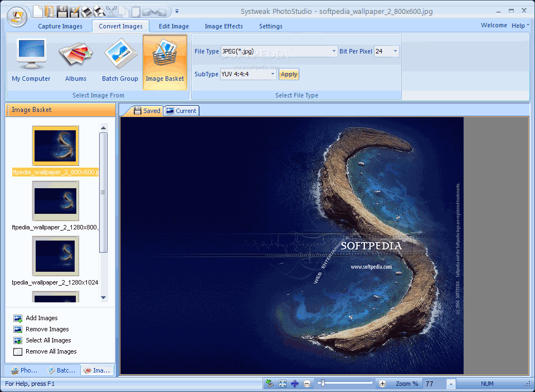Screen dimensions: 535x392
Task: Expand the SubType YUV 4:4:4 dropdown
Action: click(273, 74)
